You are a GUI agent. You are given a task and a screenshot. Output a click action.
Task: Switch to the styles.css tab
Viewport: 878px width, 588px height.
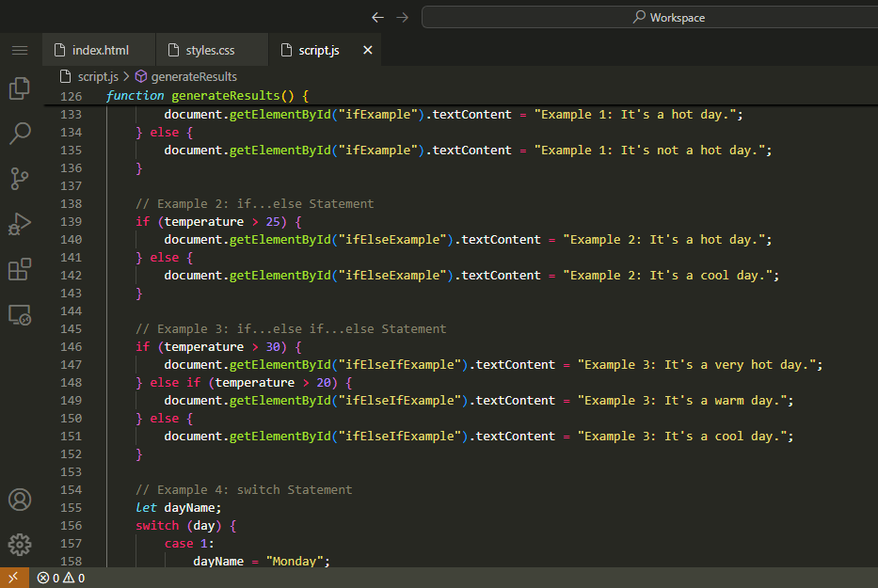[x=210, y=50]
